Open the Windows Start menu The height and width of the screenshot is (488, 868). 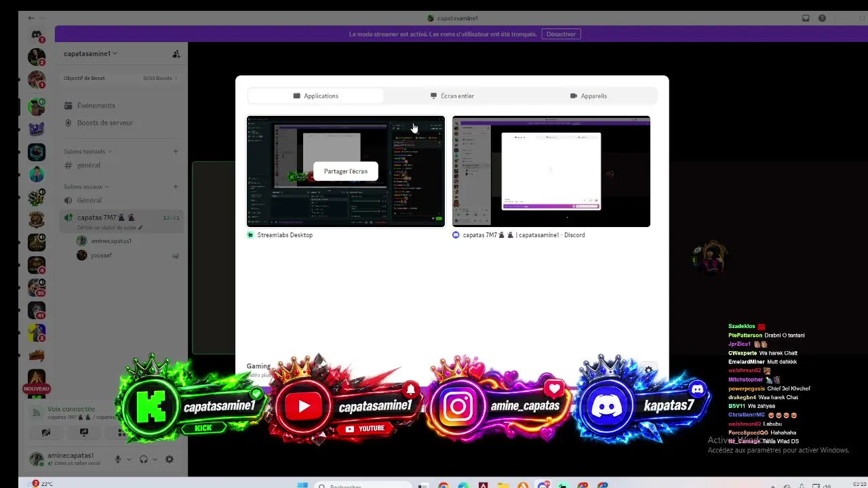[x=302, y=485]
